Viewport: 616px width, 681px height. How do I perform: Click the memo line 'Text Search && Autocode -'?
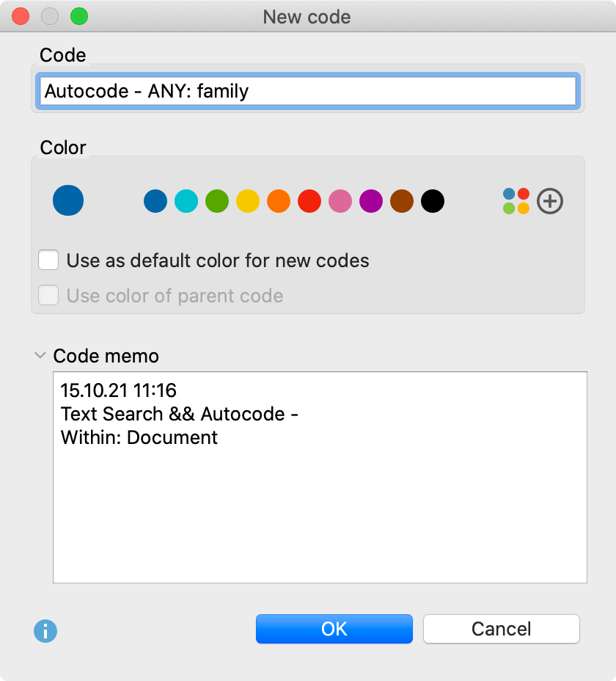pos(179,414)
